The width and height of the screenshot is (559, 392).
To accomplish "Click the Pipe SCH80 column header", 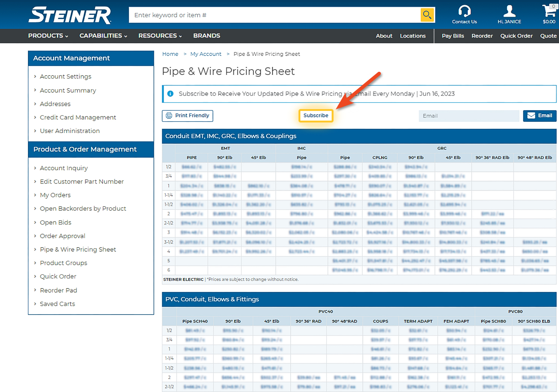I will [493, 321].
